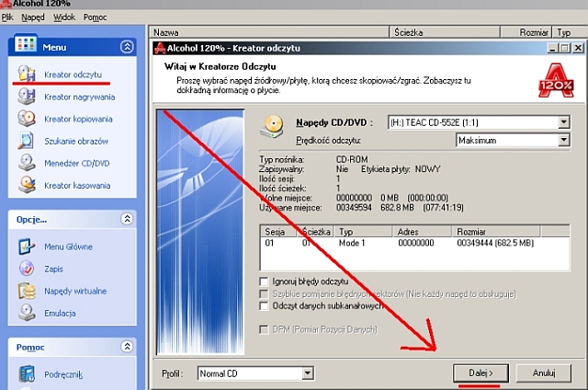Click the Szukanie obrazów magnifier icon
This screenshot has height=390, width=588.
27,141
